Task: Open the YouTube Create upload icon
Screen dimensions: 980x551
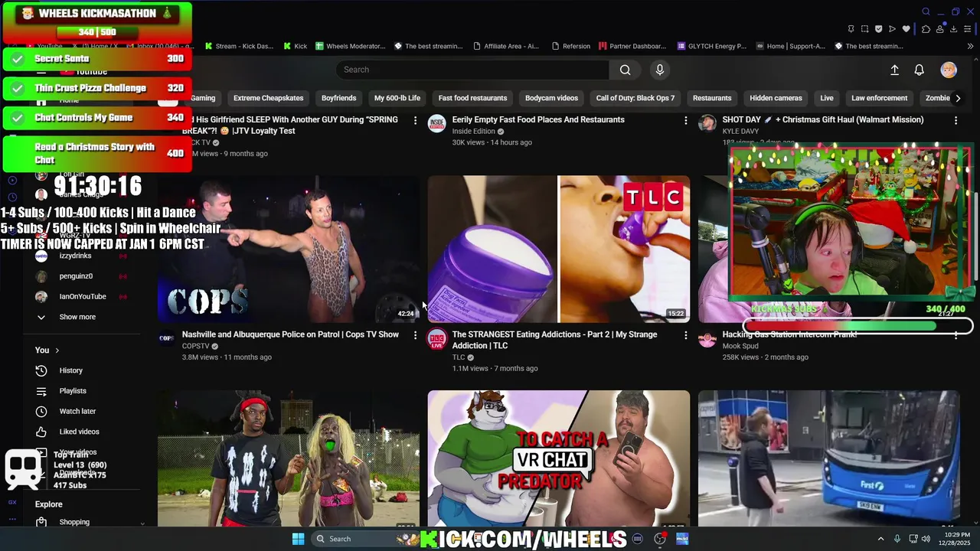Action: pyautogui.click(x=894, y=70)
